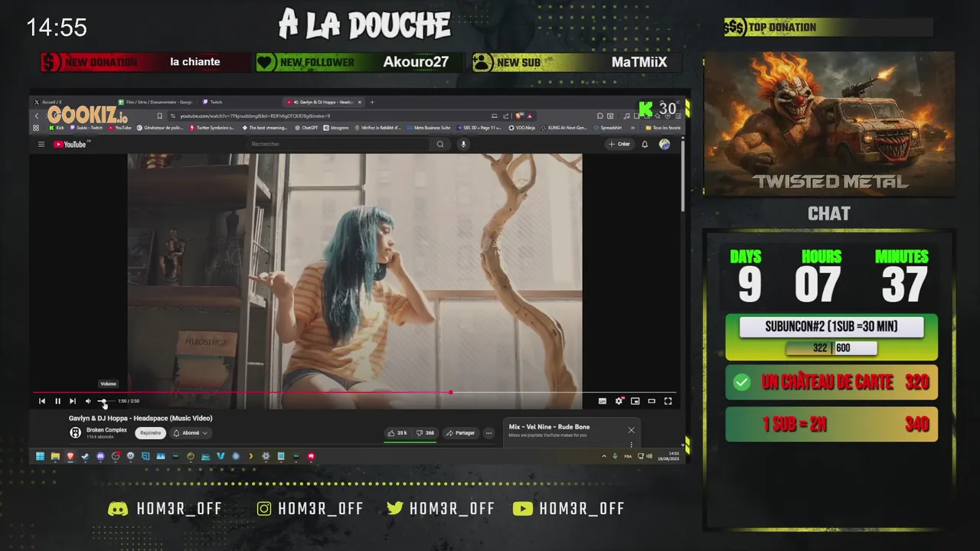Viewport: 980px width, 551px height.
Task: Expand the Abonné notification dropdown
Action: coord(191,433)
